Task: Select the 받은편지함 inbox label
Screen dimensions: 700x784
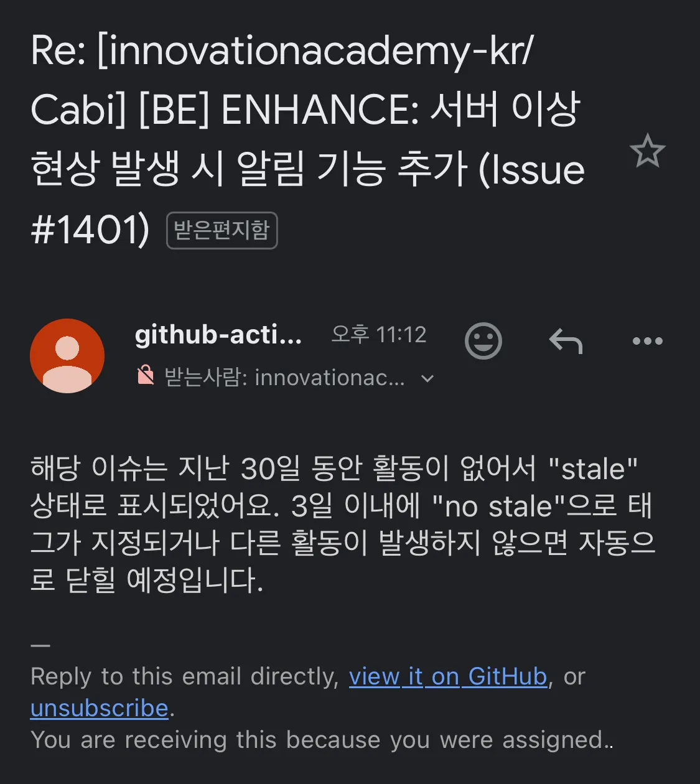Action: 222,230
